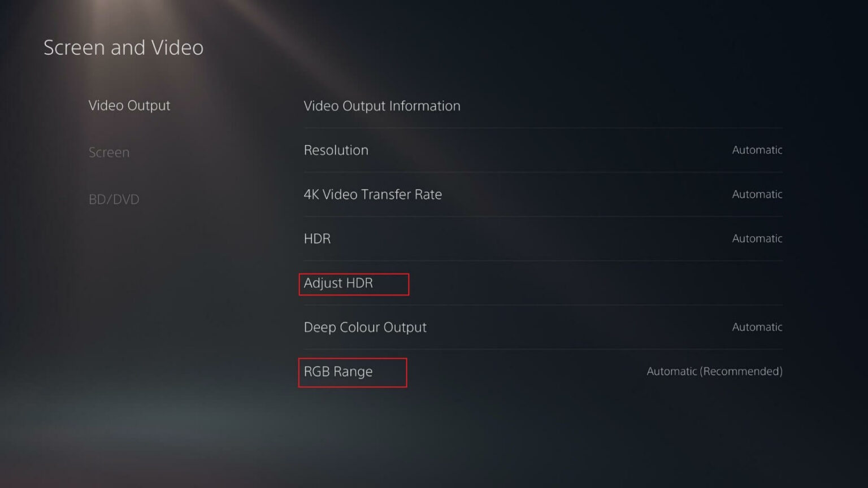This screenshot has height=488, width=868.
Task: Click Automatic beside Deep Colour Output
Action: pyautogui.click(x=757, y=327)
